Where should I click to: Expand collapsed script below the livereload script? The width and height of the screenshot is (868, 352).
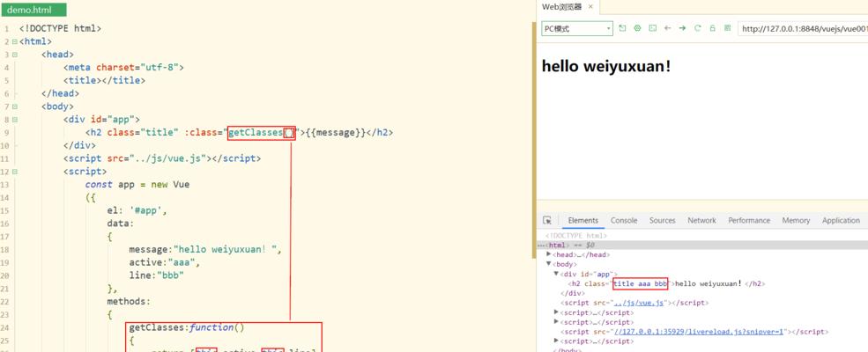click(556, 341)
